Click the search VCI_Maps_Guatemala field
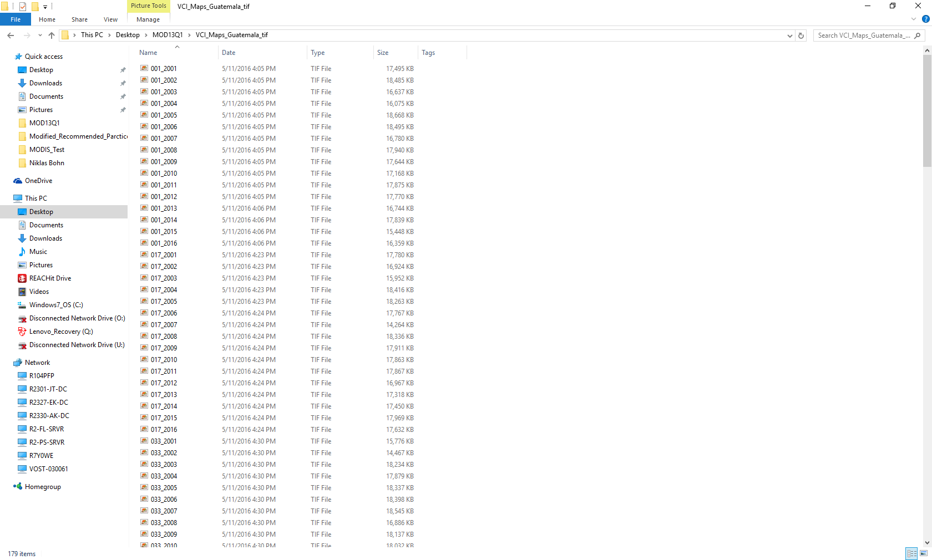 (x=863, y=35)
